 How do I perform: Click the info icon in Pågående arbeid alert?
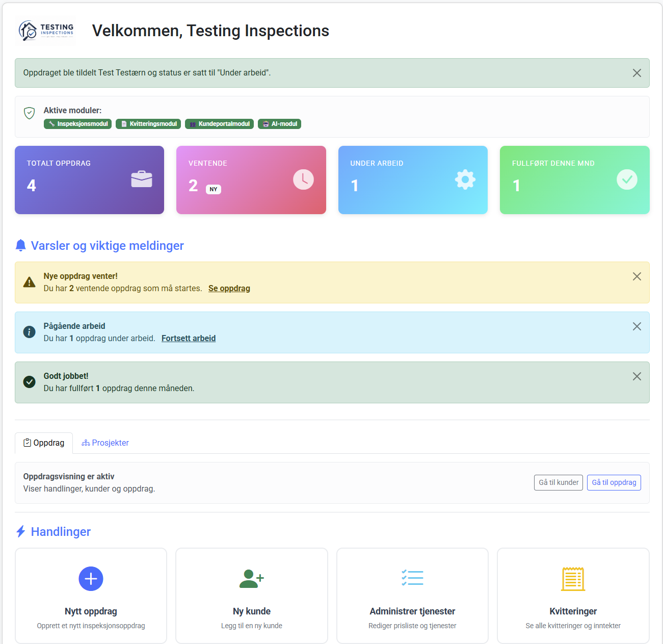pos(30,332)
